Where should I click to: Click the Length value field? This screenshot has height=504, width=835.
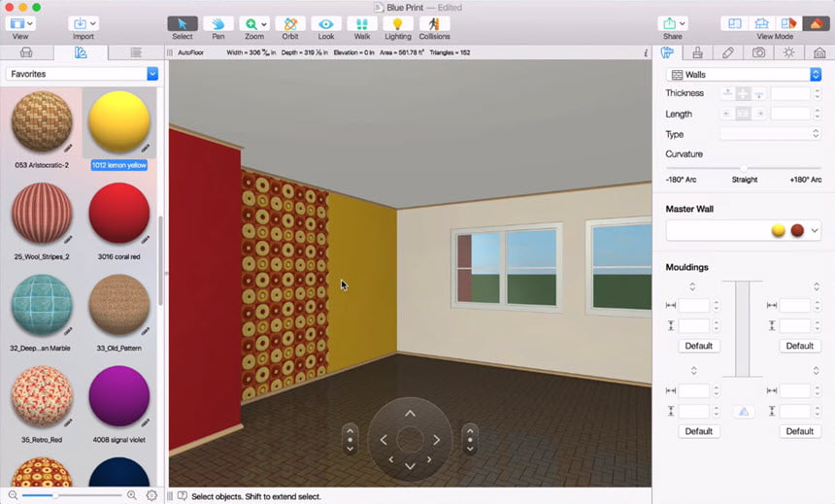tap(790, 114)
